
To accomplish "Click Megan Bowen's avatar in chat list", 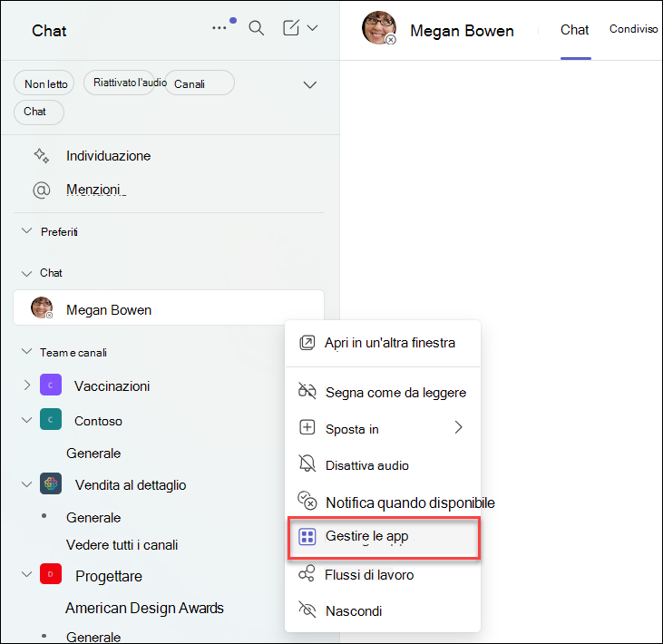I will [x=42, y=307].
